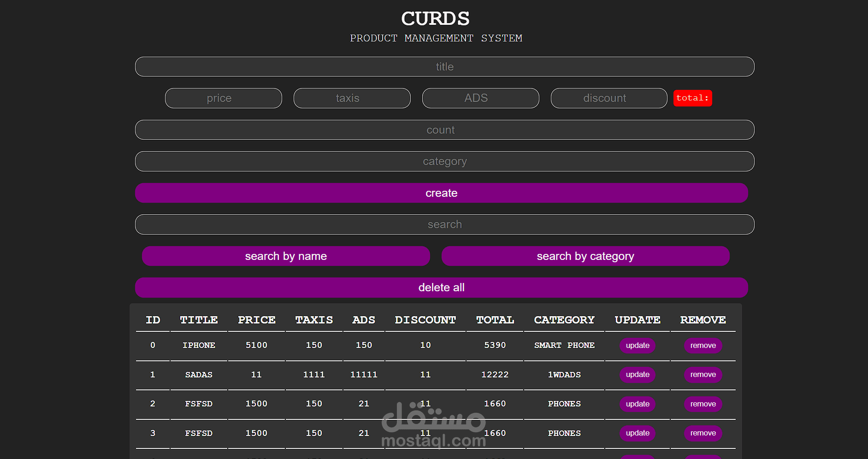
Task: Select the price input field
Action: [x=223, y=98]
